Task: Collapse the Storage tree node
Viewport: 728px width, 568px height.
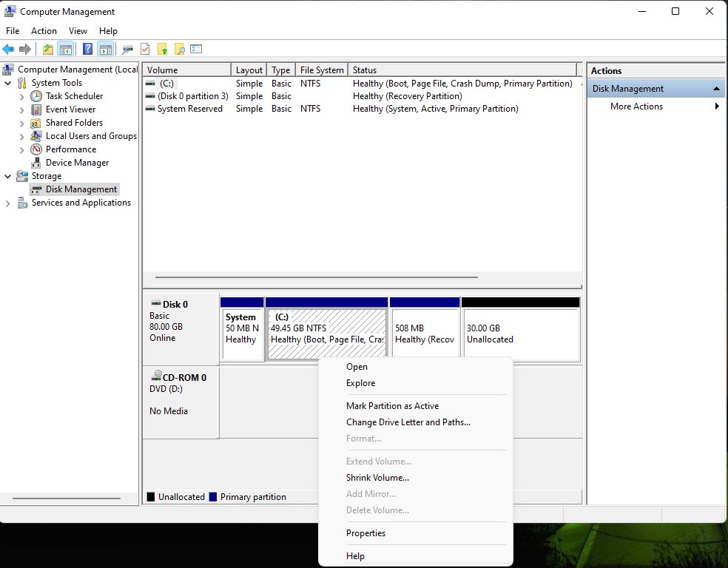Action: [8, 176]
